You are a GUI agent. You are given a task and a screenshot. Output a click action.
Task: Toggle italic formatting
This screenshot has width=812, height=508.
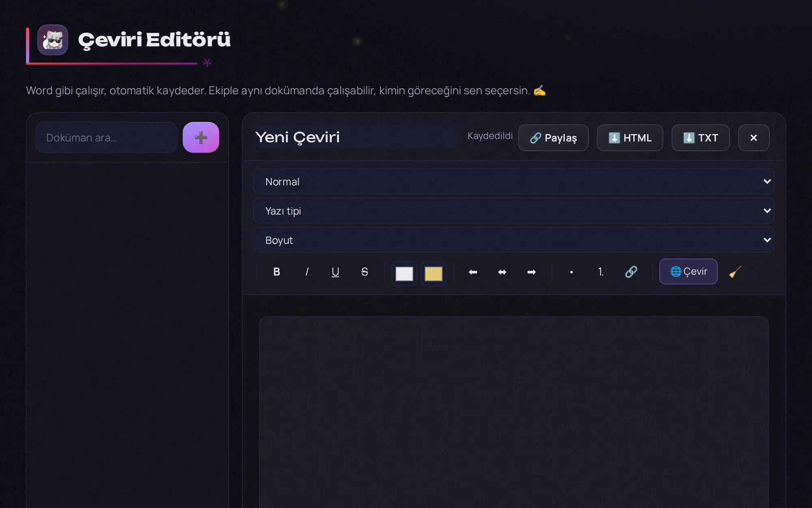tap(307, 272)
